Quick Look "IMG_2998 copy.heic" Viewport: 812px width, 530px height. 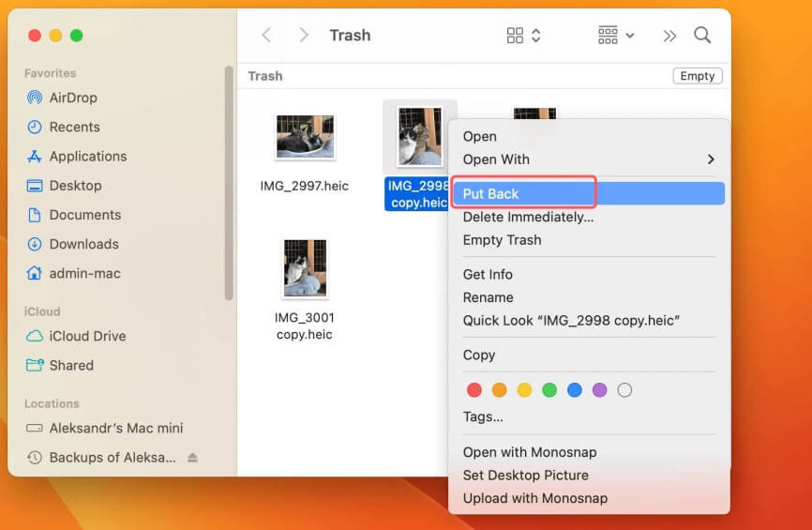point(571,320)
